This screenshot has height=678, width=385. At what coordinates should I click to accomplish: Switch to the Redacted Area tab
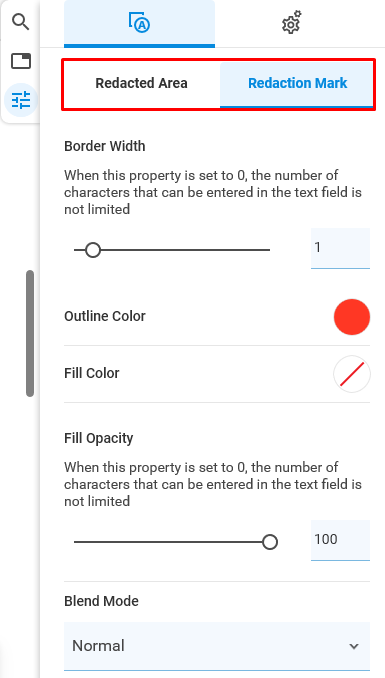coord(141,83)
